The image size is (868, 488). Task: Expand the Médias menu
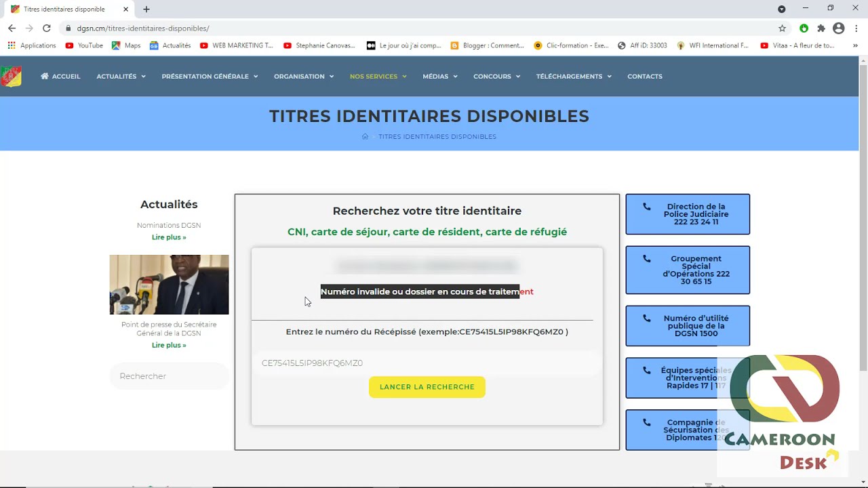[440, 77]
